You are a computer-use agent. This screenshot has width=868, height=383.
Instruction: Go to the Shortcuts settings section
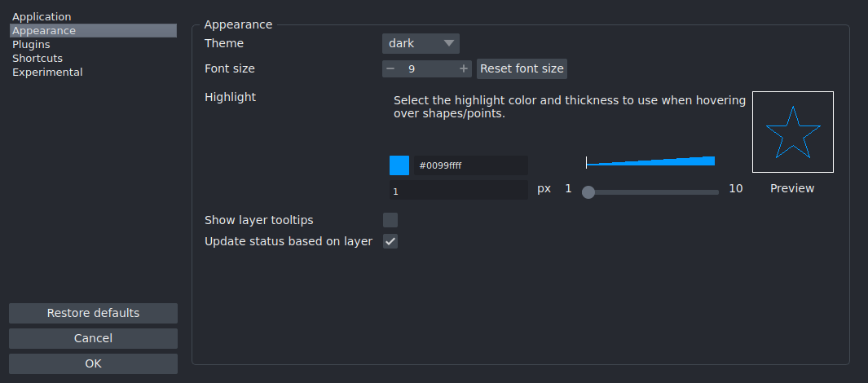click(37, 59)
